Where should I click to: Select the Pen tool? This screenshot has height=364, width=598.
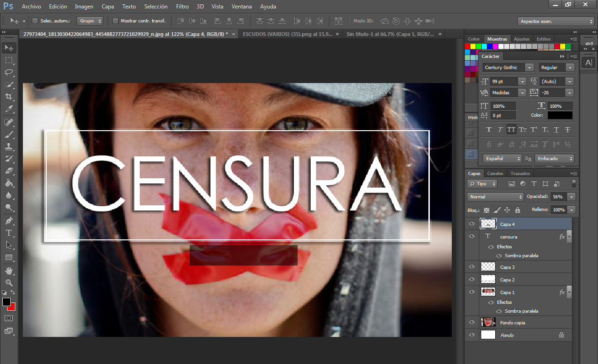9,220
